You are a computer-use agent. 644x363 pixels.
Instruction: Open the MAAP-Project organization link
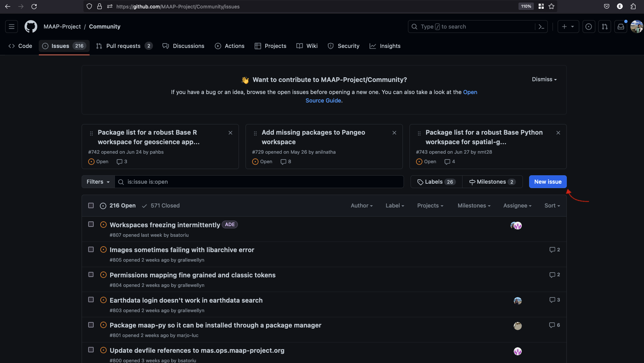pos(62,27)
